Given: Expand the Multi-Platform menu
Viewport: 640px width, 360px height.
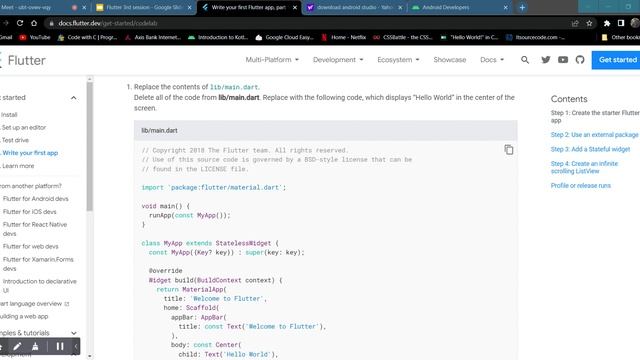Looking at the screenshot, I should 272,60.
